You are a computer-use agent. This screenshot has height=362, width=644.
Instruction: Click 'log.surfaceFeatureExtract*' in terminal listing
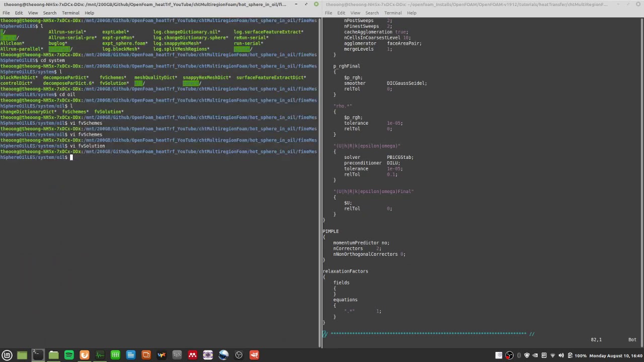pyautogui.click(x=268, y=32)
